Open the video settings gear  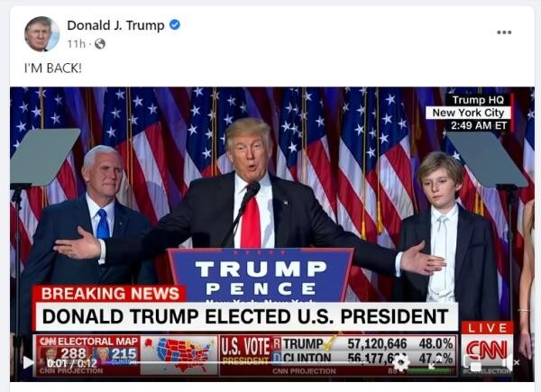tap(401, 362)
